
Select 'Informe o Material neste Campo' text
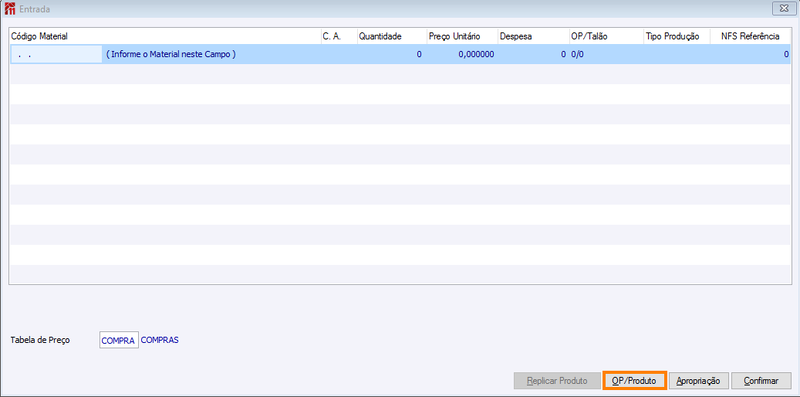(171, 54)
